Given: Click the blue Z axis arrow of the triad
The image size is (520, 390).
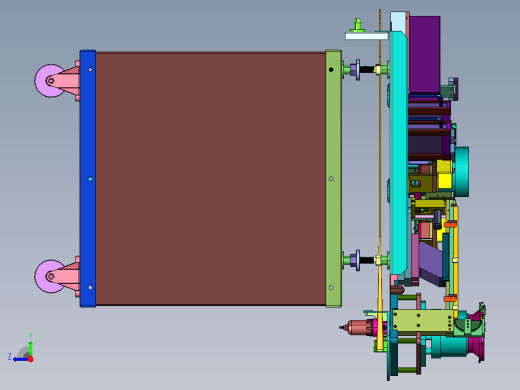Looking at the screenshot, I should pos(20,359).
